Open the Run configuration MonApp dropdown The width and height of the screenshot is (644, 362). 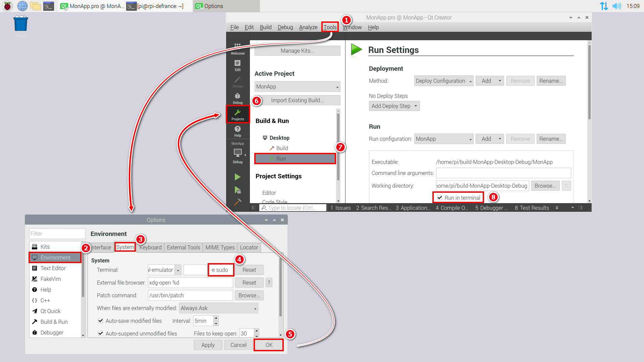pos(443,139)
